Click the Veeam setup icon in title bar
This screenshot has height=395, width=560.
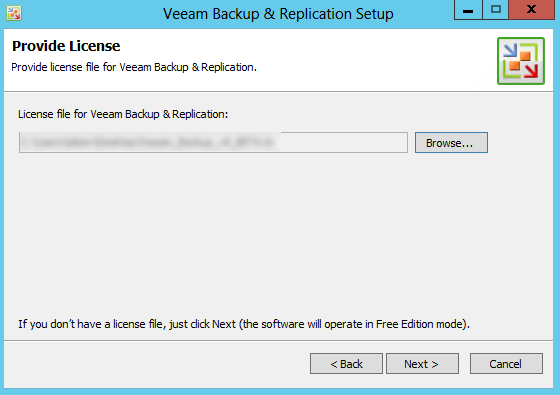pos(14,13)
